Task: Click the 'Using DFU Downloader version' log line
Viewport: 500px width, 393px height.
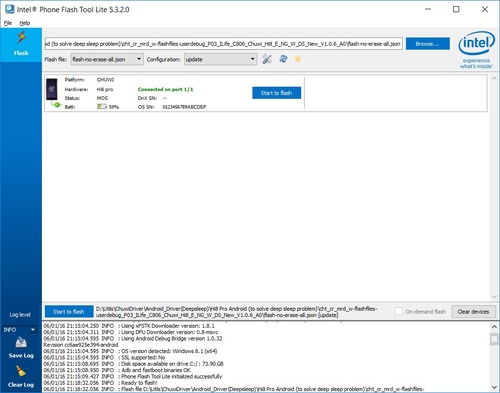Action: tap(131, 332)
